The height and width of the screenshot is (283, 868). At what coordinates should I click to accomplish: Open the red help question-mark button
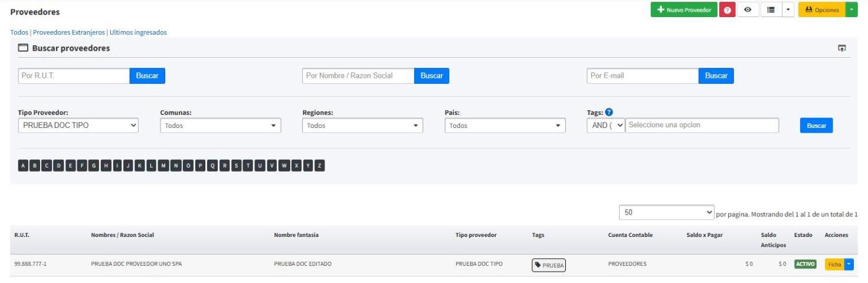[727, 10]
